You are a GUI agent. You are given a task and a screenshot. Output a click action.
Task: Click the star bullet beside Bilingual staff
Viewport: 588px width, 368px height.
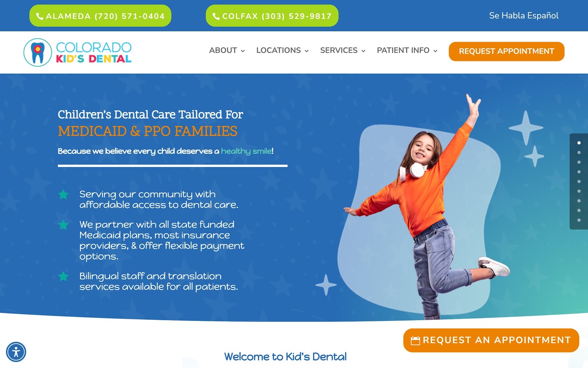click(x=64, y=276)
